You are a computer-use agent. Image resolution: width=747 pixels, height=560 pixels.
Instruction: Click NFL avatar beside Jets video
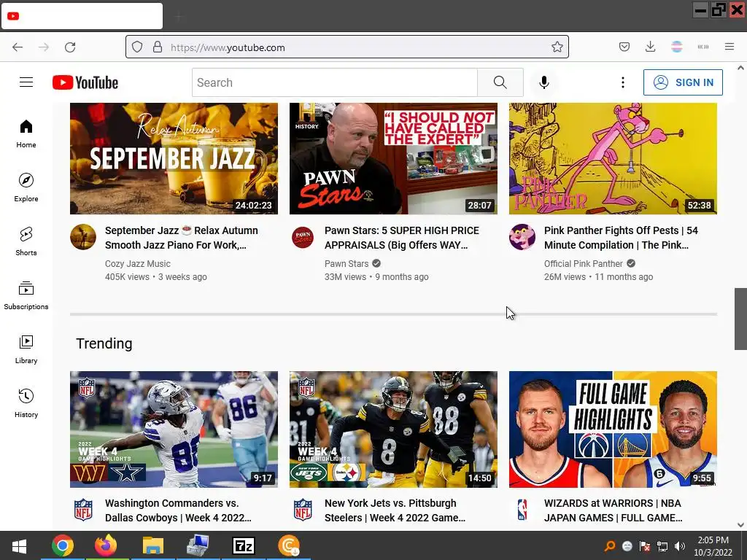click(303, 510)
